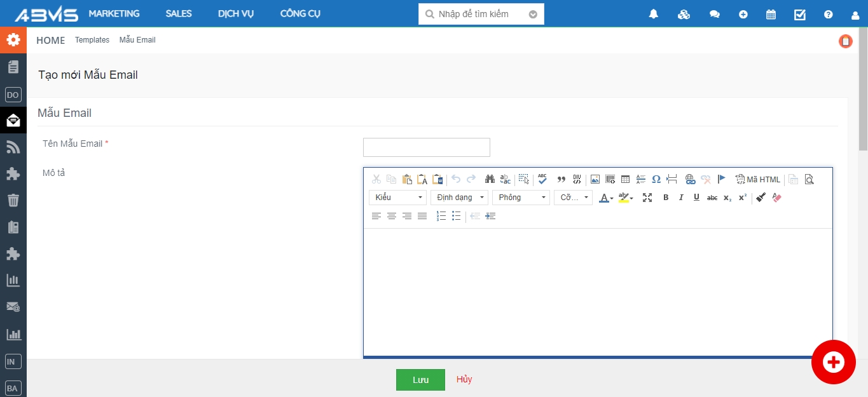Go to HOME breadcrumb
The height and width of the screenshot is (397, 868).
(x=51, y=40)
